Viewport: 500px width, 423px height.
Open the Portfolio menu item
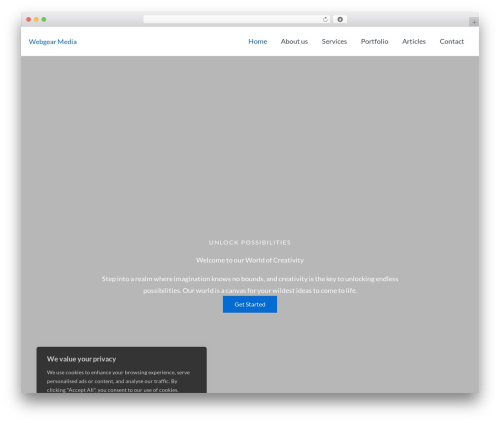tap(374, 42)
